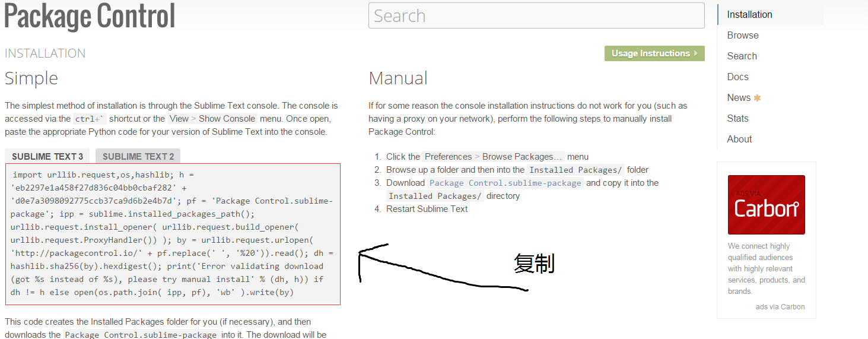
Task: Click 'Installed Packages/' in step 2
Action: [576, 170]
